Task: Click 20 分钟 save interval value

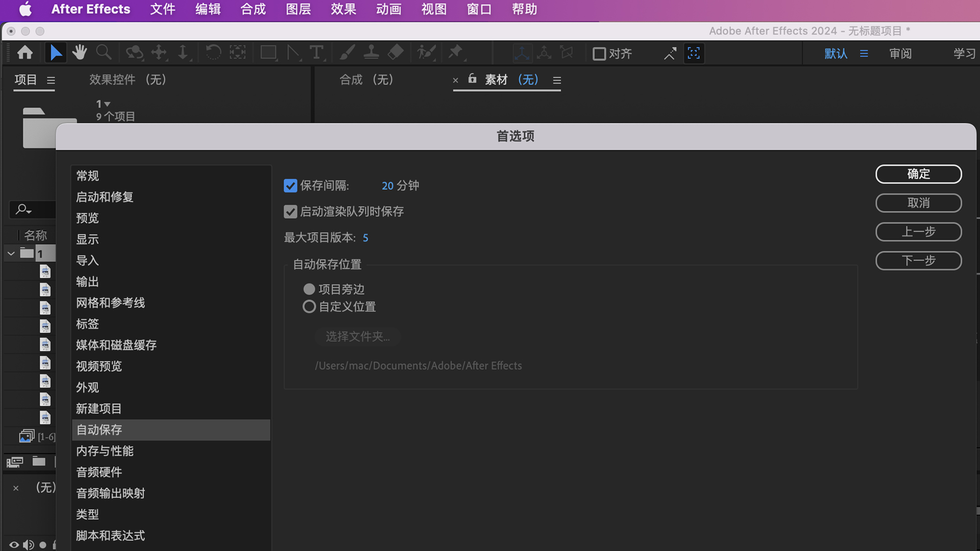Action: (x=400, y=186)
